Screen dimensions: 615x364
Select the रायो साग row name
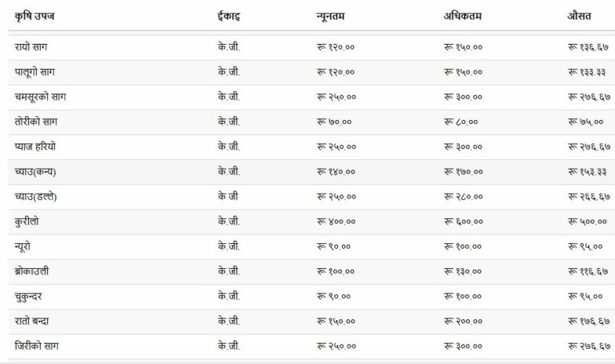(31, 47)
